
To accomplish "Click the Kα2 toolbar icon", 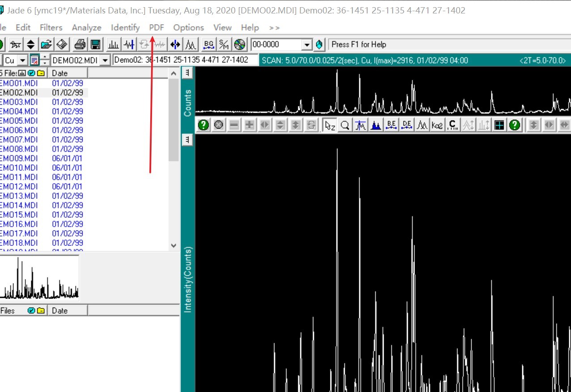I will [x=437, y=126].
